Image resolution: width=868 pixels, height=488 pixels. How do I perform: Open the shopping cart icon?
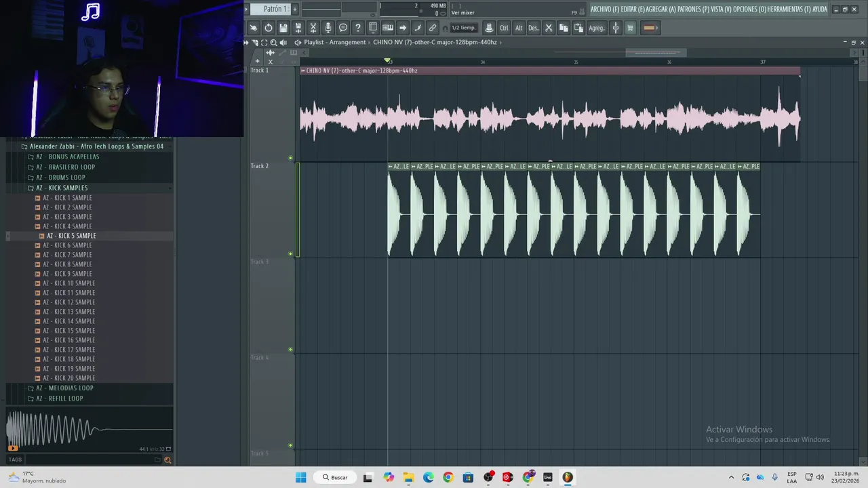(630, 28)
